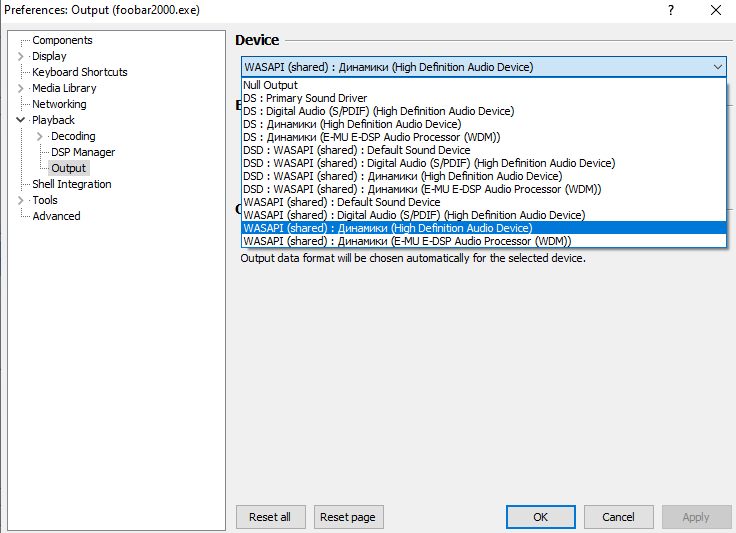
Task: Click the Reset page button
Action: (348, 517)
